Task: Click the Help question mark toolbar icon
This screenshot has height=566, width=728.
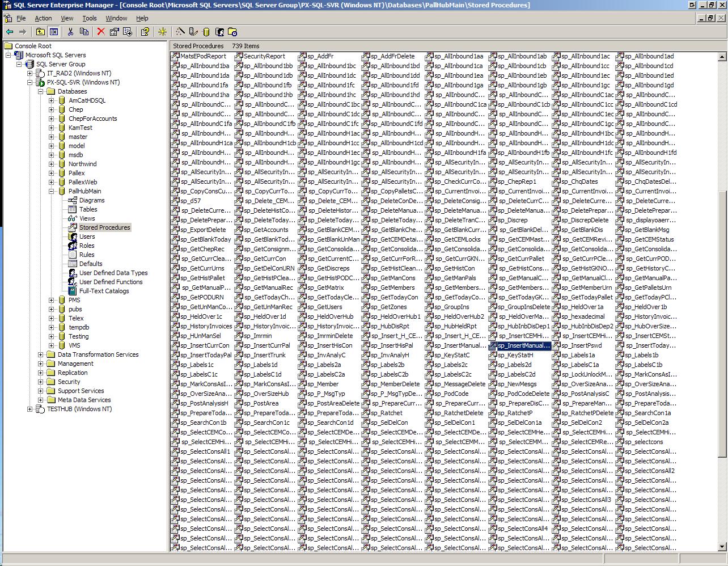Action: pyautogui.click(x=145, y=32)
